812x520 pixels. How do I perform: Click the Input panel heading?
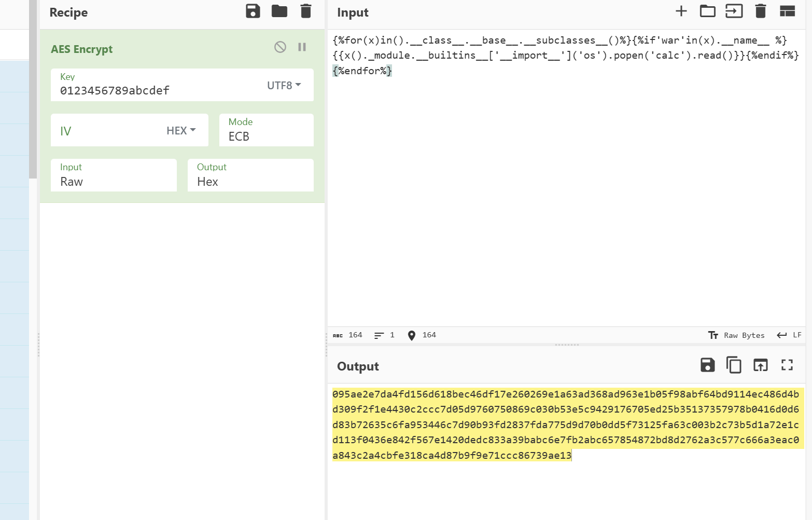(x=353, y=12)
